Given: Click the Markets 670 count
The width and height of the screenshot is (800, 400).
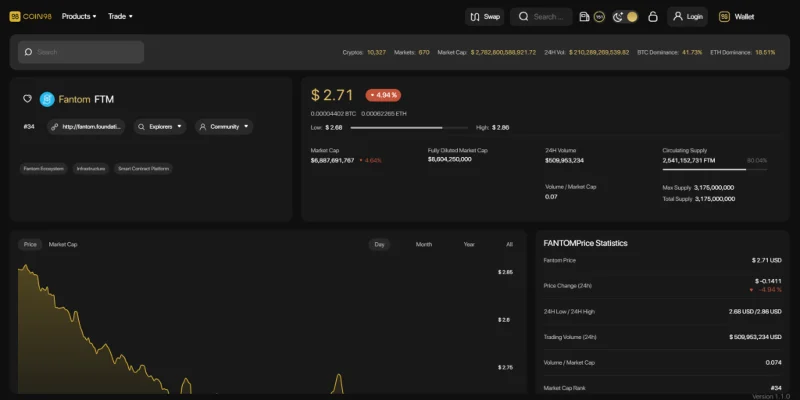Looking at the screenshot, I should pos(424,52).
